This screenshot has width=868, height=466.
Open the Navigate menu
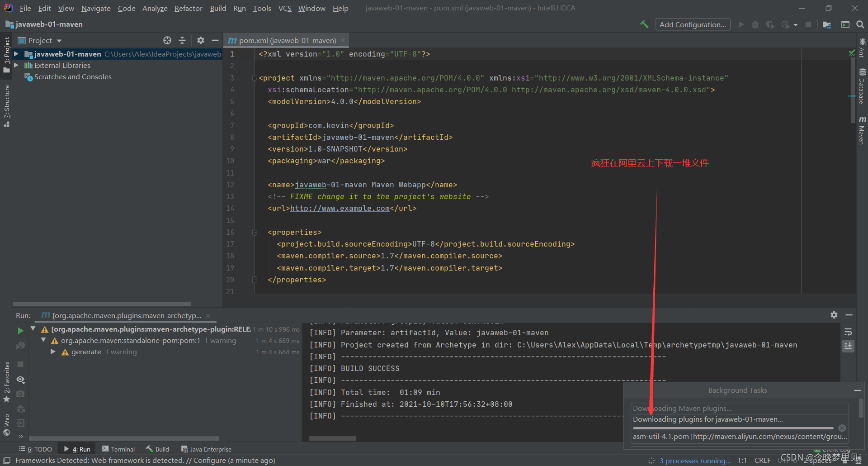click(96, 8)
